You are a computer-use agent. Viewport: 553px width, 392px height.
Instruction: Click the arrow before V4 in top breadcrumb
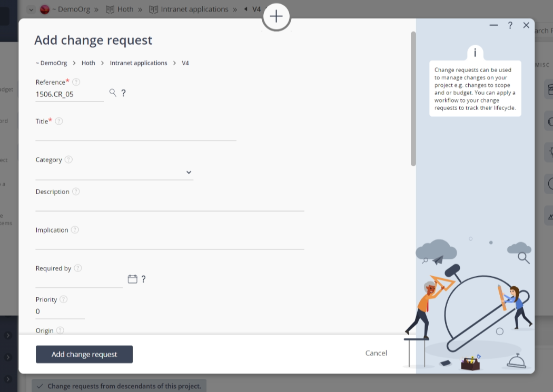click(246, 9)
